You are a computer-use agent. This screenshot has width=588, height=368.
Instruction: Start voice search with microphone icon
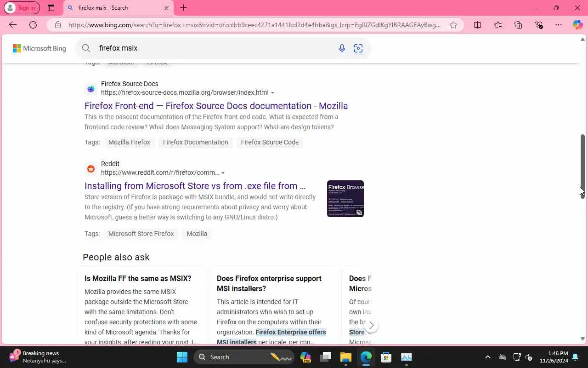tap(342, 48)
